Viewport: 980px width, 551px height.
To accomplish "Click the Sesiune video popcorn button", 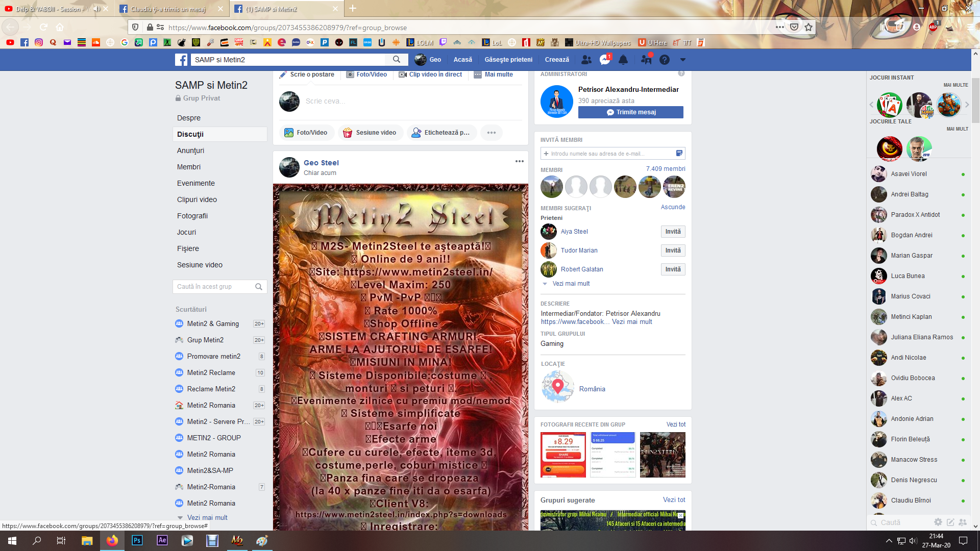I will coord(370,133).
